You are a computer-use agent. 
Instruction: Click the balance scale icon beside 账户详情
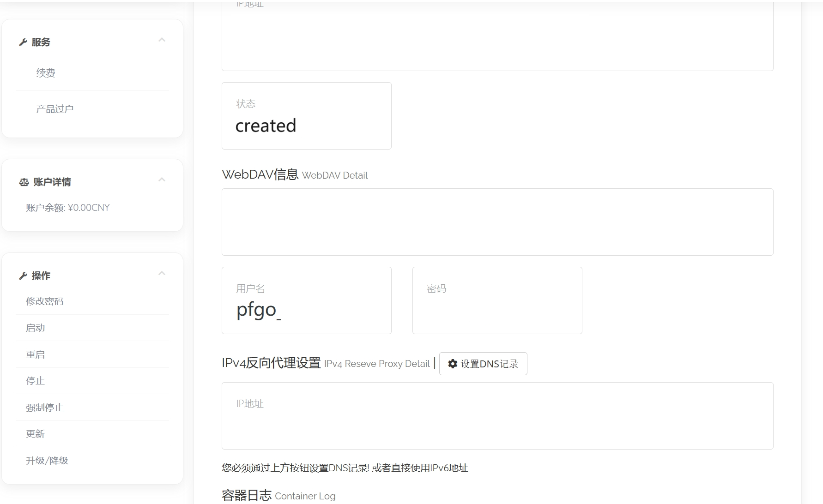pyautogui.click(x=24, y=182)
